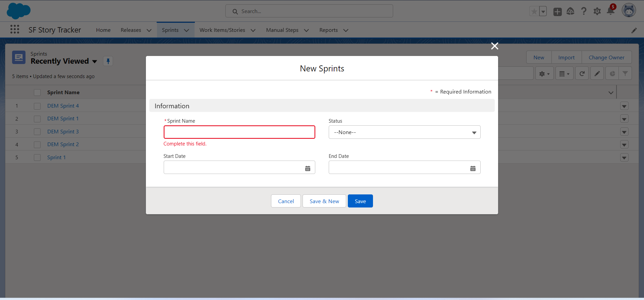The height and width of the screenshot is (300, 644).
Task: Pin the Recently Viewed list view
Action: tap(108, 61)
